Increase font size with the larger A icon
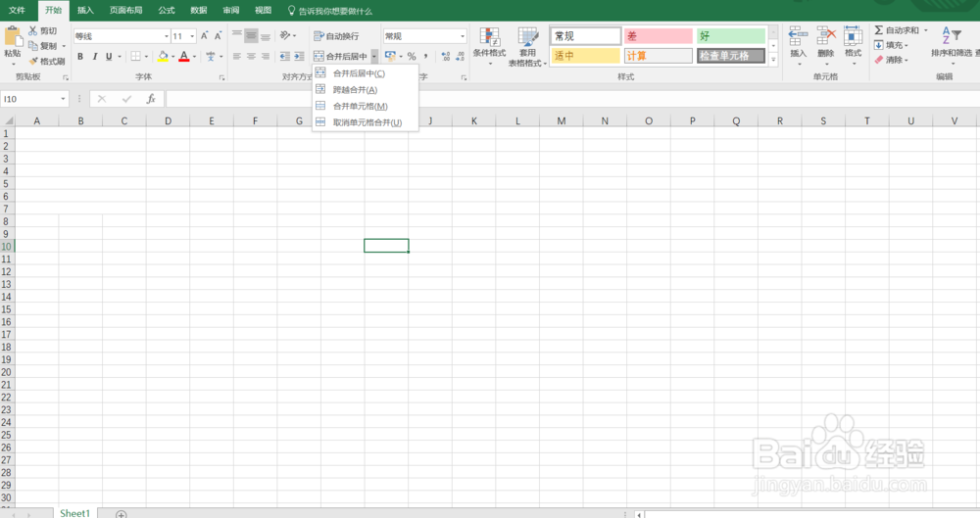This screenshot has width=980, height=518. (205, 36)
